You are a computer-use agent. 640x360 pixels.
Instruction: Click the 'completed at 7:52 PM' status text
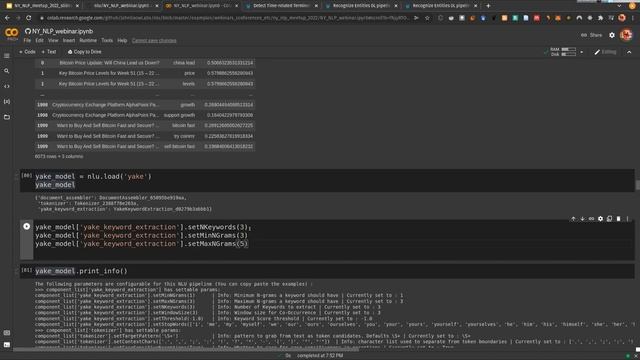320,356
